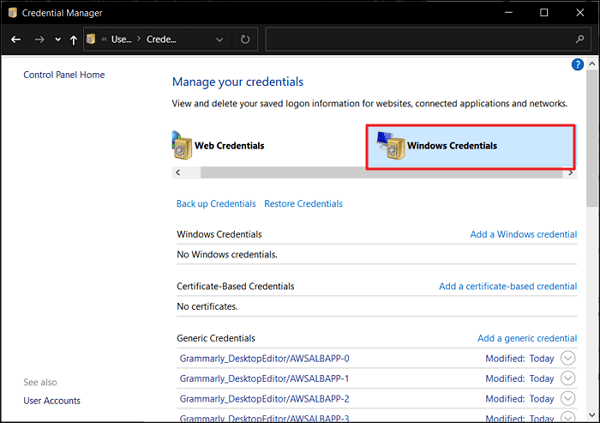This screenshot has height=423, width=600.
Task: Expand Grammarly_DesktopEditor/AWSALBAPP-2 credential chevron
Action: pyautogui.click(x=568, y=399)
